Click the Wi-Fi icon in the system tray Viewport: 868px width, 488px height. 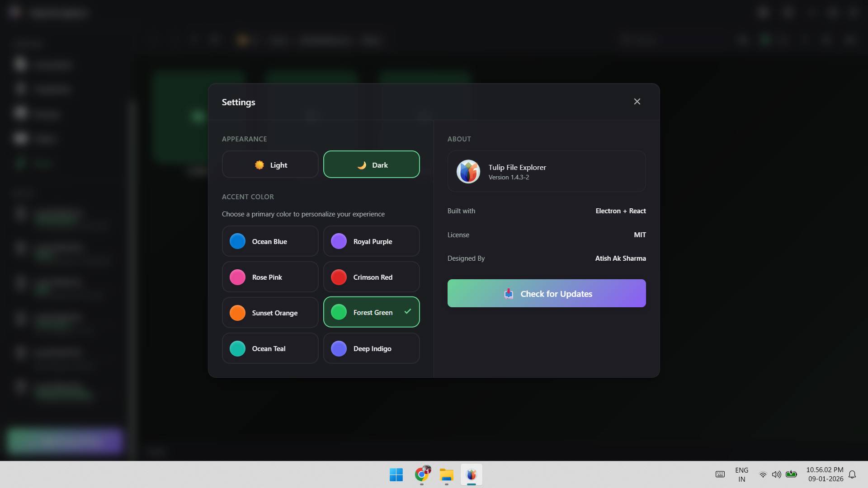pos(763,474)
